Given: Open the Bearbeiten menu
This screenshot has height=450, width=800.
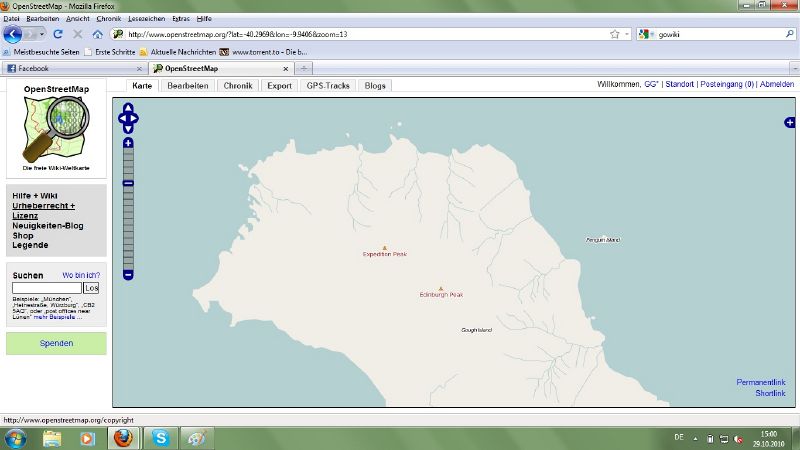Looking at the screenshot, I should (x=43, y=18).
